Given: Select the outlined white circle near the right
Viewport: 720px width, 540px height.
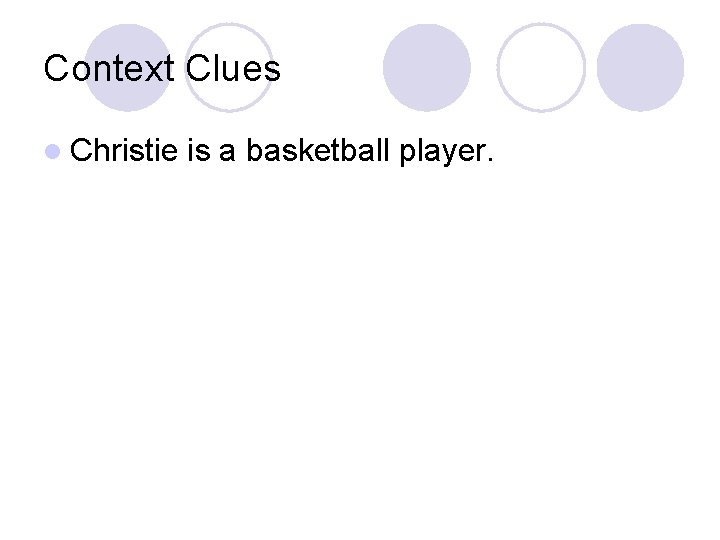Looking at the screenshot, I should (541, 67).
